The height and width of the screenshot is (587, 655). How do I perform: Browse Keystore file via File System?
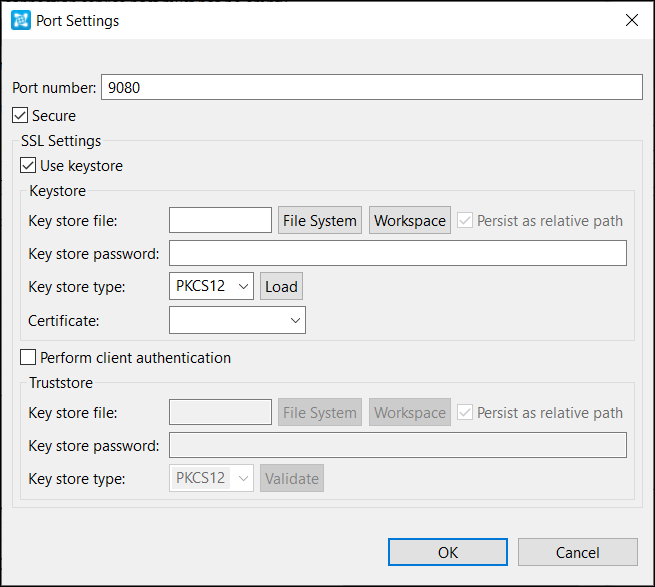tap(320, 220)
